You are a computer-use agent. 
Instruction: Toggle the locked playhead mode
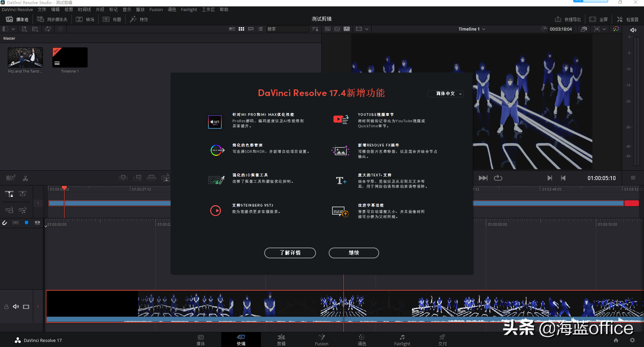[9, 194]
